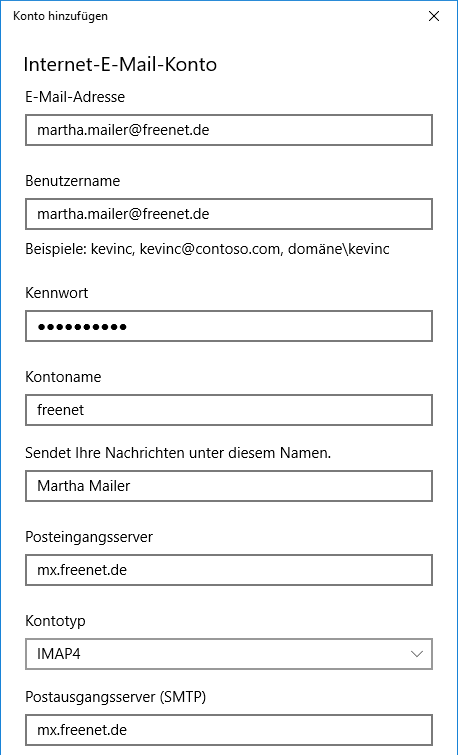Screen dimensions: 458x755
Task: Expand Kontotyp dropdown via chevron arrow
Action: click(416, 654)
